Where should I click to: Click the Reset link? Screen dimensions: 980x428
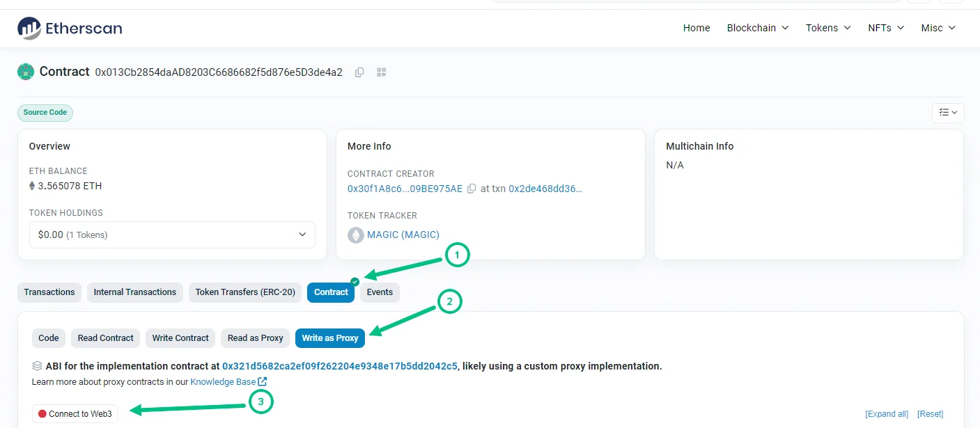tap(931, 414)
